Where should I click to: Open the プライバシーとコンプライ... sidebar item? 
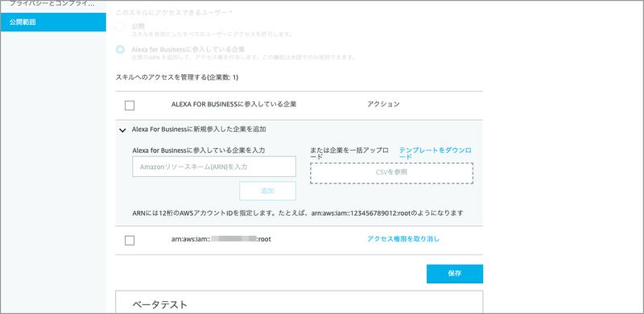pos(52,4)
